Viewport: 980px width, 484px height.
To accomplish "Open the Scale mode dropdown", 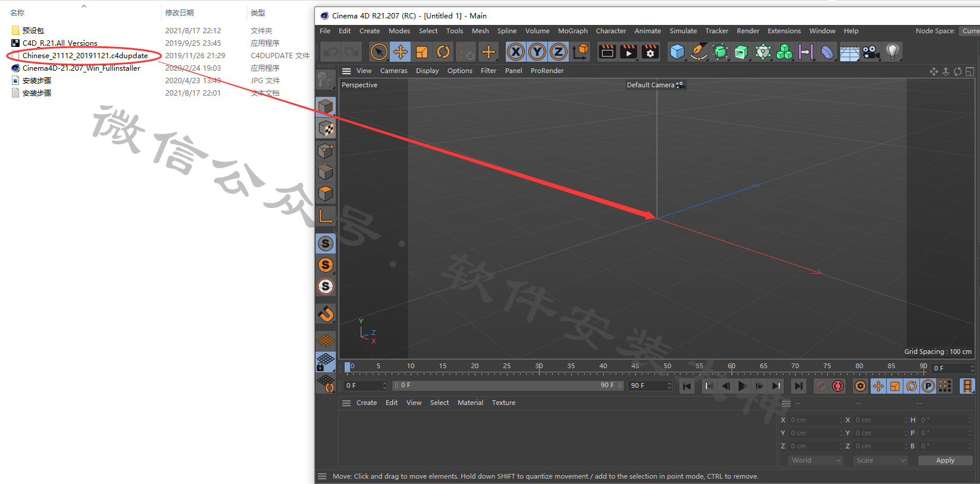I will tap(880, 460).
